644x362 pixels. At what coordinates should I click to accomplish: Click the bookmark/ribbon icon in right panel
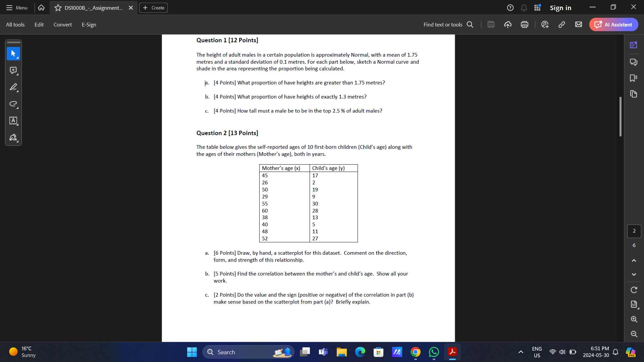click(x=633, y=78)
